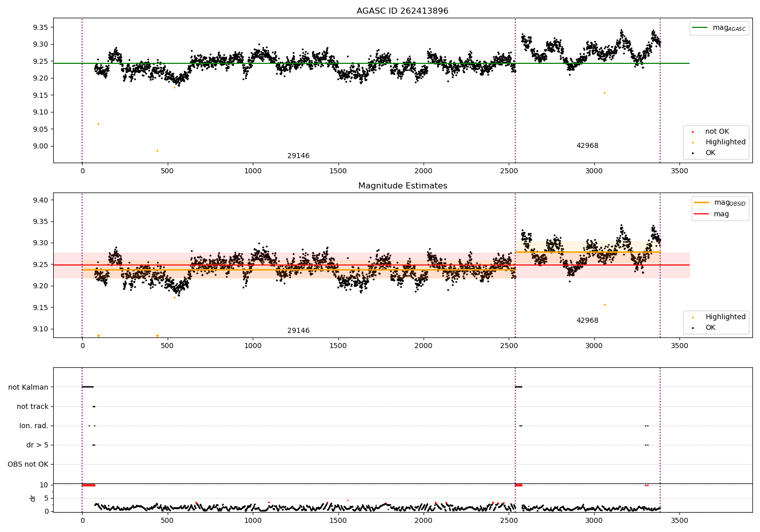This screenshot has height=532, width=760.
Task: Click orange line sample beside mag OBSID legend
Action: pos(702,203)
